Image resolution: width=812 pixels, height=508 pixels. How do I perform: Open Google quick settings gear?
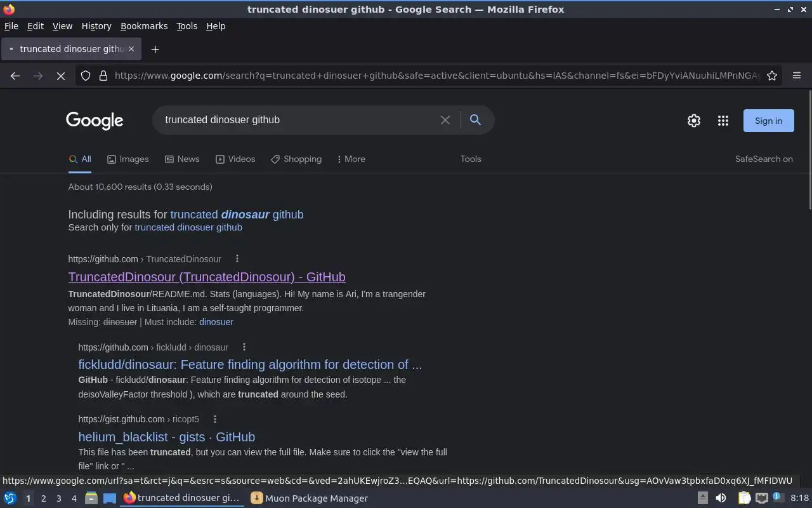click(x=694, y=121)
